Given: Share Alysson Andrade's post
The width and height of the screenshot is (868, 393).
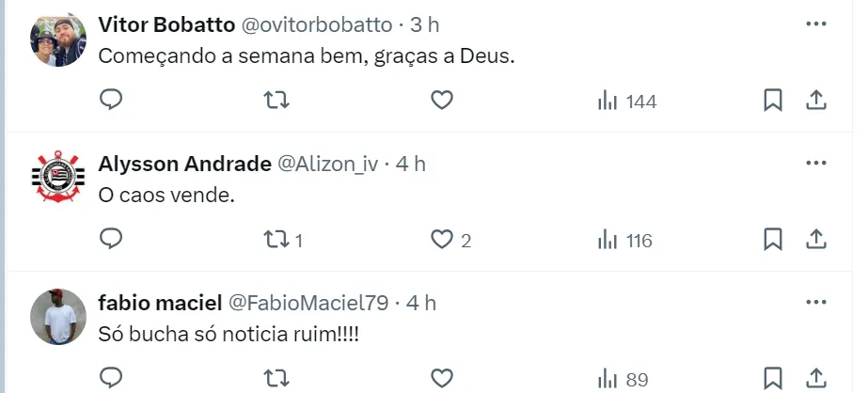Looking at the screenshot, I should coord(816,240).
